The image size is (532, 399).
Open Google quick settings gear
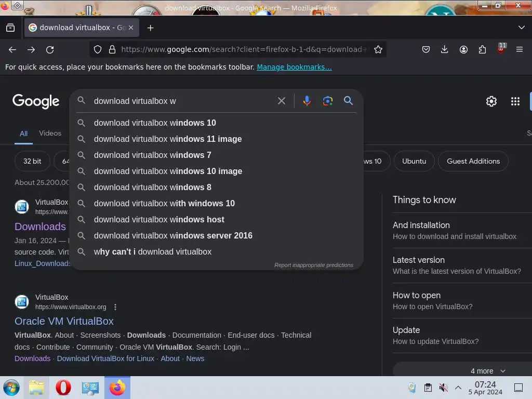(x=491, y=101)
